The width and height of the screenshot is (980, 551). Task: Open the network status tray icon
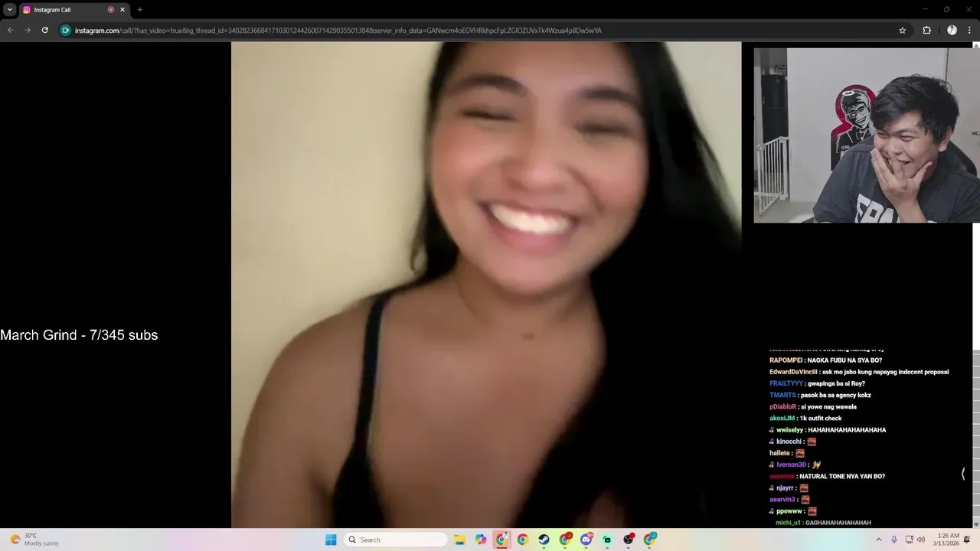click(909, 540)
